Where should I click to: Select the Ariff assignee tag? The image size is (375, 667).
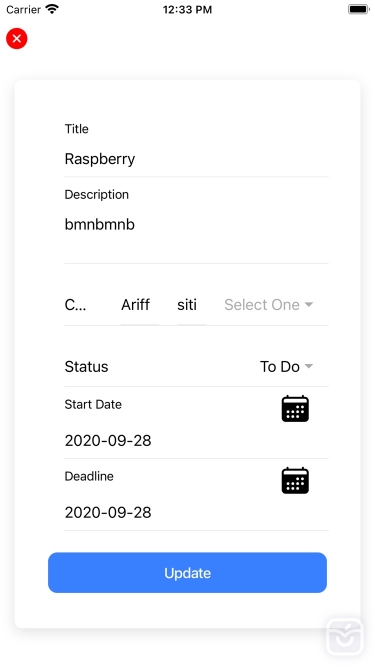point(136,305)
